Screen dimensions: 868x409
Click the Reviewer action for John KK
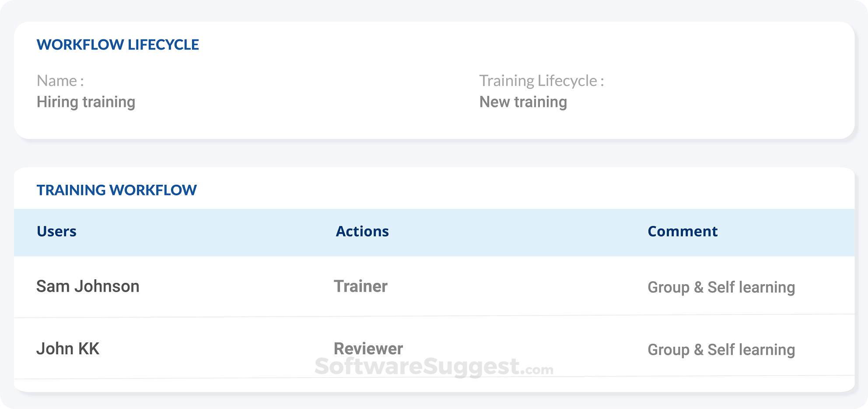(368, 349)
